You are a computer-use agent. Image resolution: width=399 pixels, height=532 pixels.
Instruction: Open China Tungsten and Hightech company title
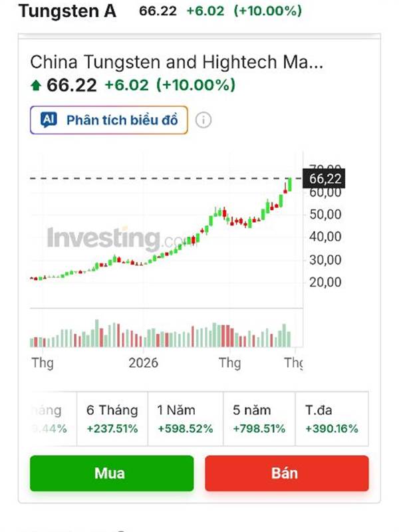(176, 63)
